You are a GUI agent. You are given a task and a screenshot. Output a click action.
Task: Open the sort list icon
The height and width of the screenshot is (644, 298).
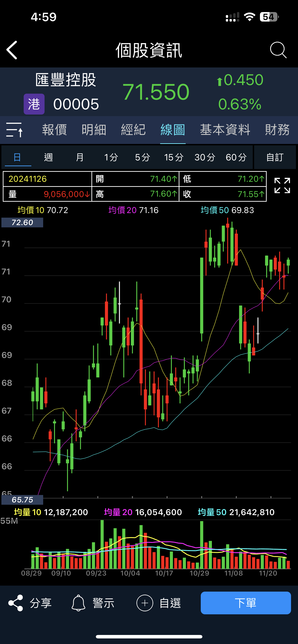15,130
